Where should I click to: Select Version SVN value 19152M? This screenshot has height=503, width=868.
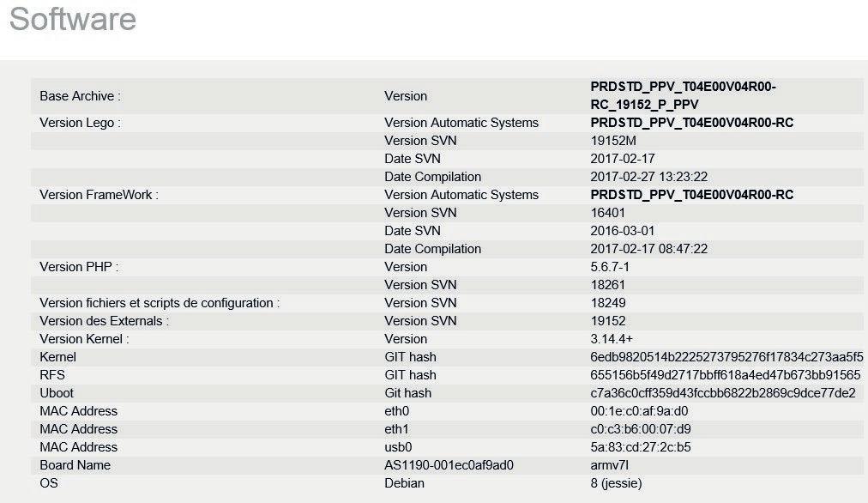[x=613, y=141]
